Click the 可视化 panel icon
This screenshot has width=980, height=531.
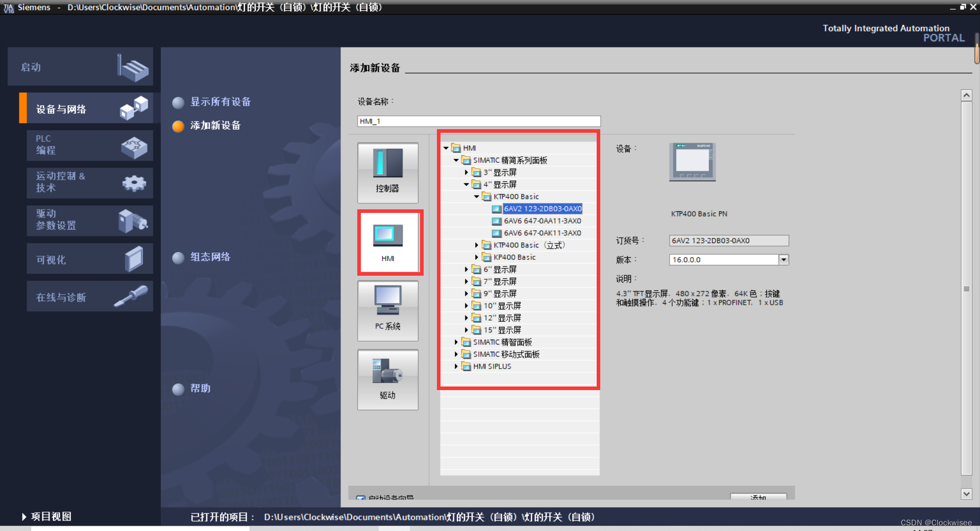coord(134,259)
